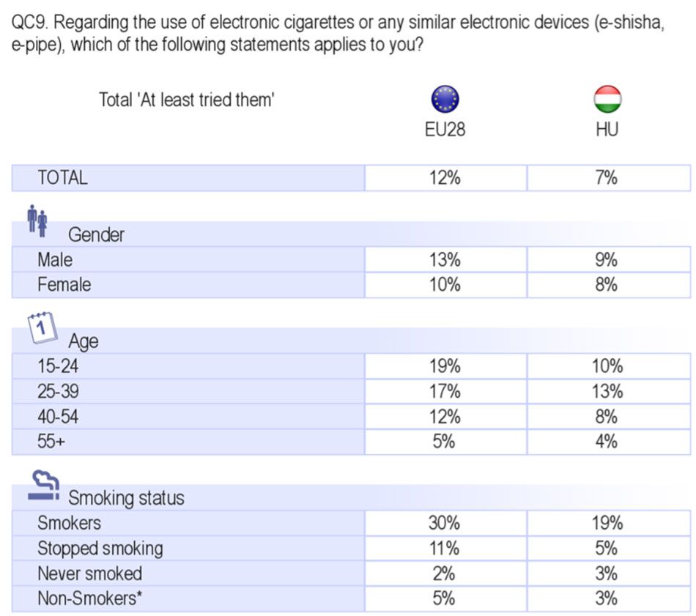The image size is (696, 616).
Task: Select the 55+ row label
Action: [51, 442]
